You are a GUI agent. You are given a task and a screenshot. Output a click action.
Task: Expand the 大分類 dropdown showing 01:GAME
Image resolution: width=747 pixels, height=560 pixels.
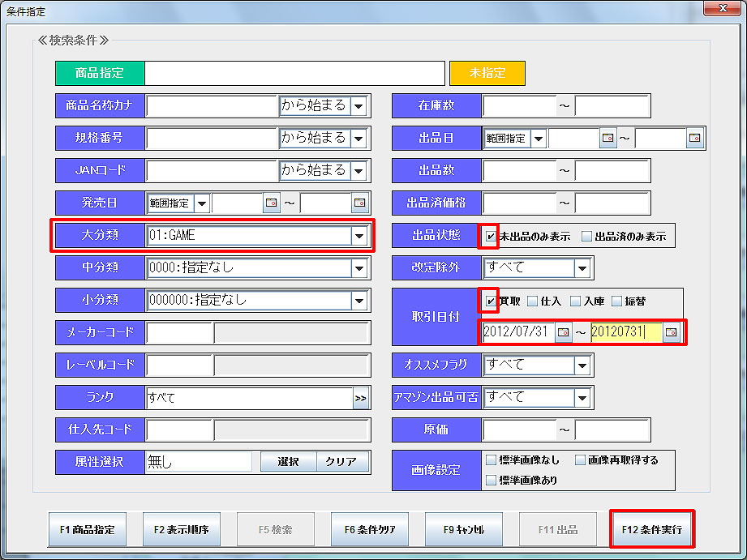(x=359, y=235)
